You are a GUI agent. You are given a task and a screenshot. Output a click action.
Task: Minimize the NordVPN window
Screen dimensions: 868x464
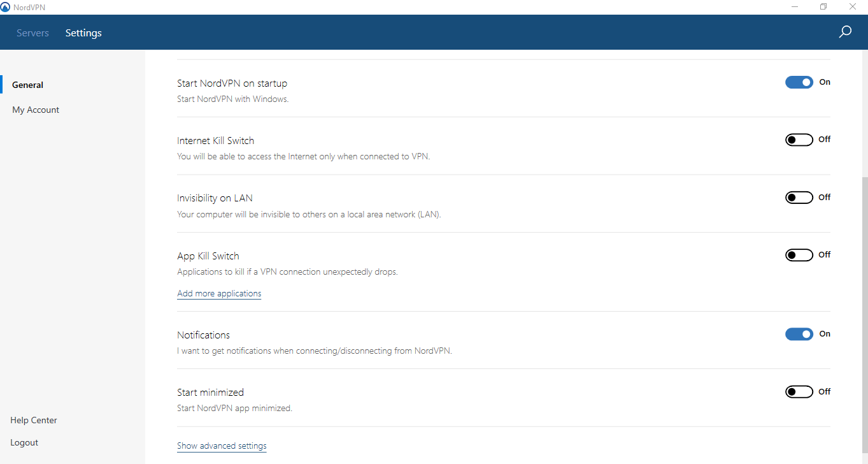click(795, 6)
